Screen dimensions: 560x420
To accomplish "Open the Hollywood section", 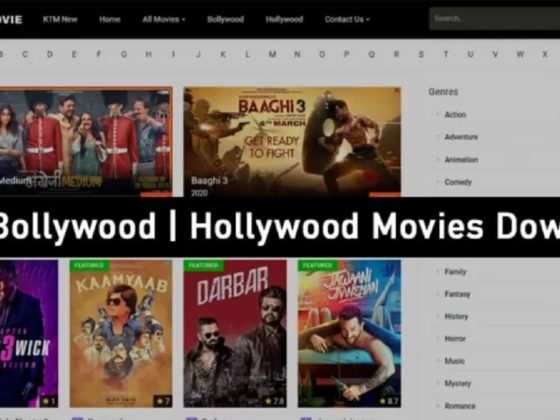I will tap(284, 19).
